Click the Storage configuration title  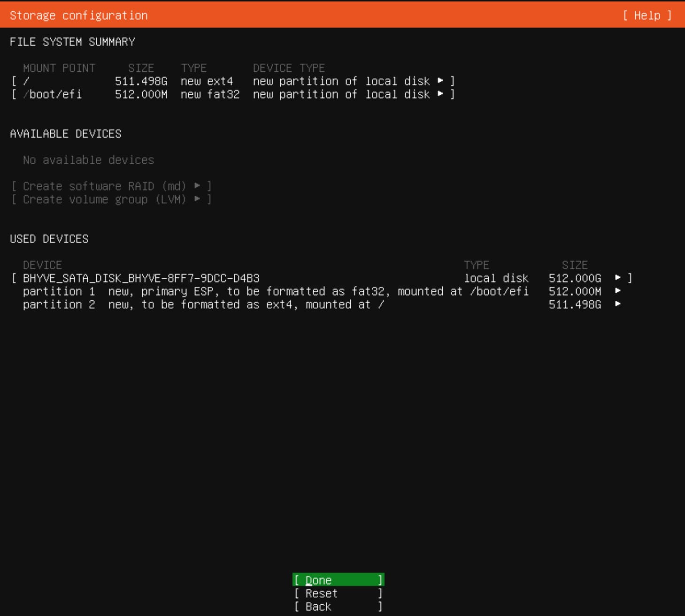click(x=78, y=15)
